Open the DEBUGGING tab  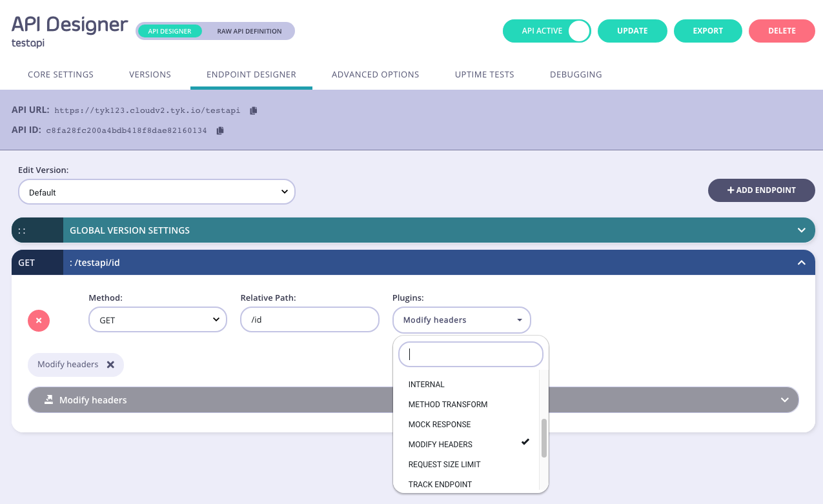pos(575,74)
